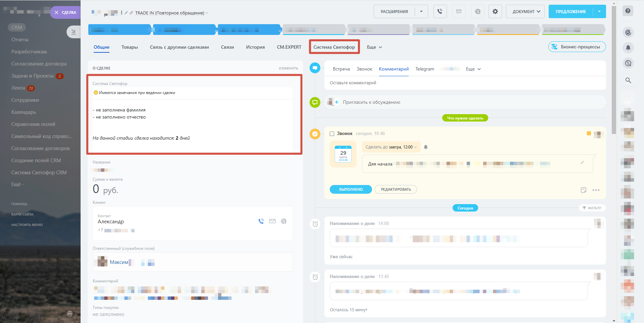This screenshot has width=644, height=323.
Task: Edit the call description with the pencil icon
Action: 582,163
